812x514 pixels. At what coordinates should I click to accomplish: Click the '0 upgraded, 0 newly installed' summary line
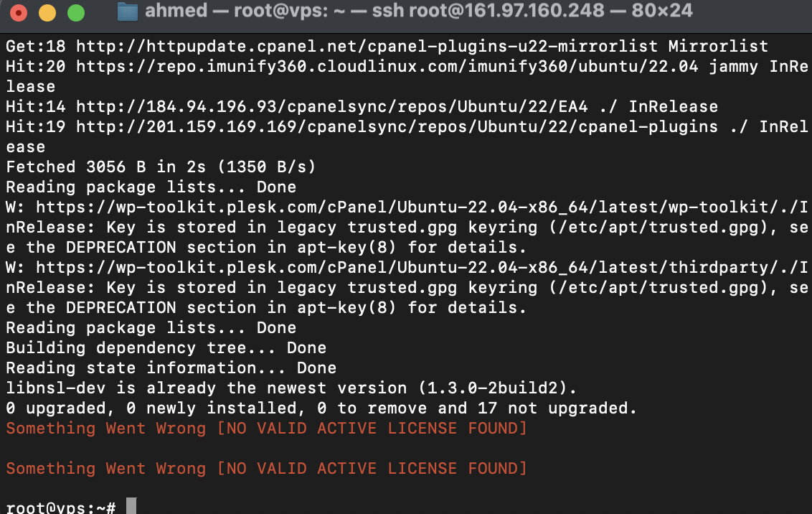321,408
